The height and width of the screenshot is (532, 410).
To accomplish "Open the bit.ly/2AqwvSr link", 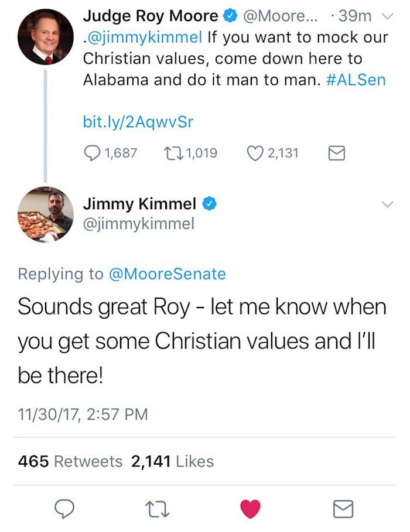I will (x=138, y=122).
